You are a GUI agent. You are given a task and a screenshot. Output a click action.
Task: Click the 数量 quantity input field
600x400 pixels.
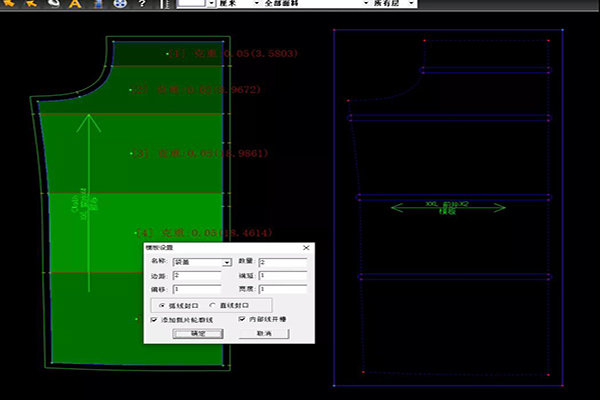pyautogui.click(x=281, y=263)
